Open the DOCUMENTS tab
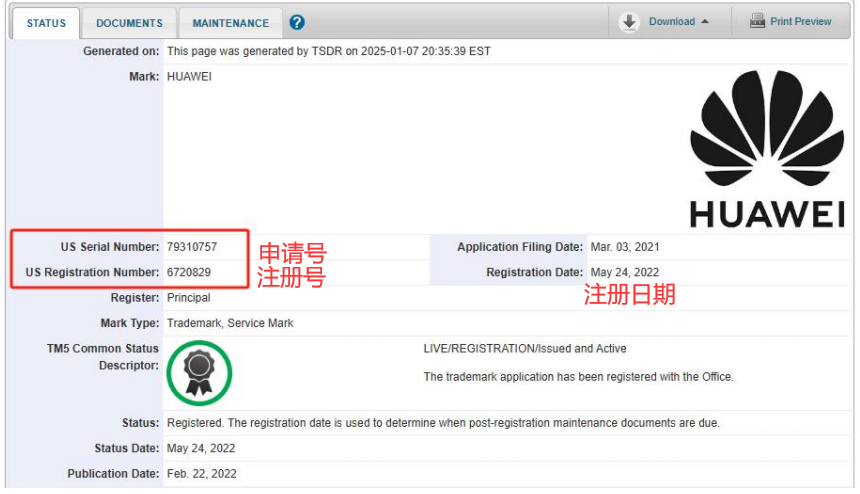Screen dimensions: 860x494 [x=129, y=23]
